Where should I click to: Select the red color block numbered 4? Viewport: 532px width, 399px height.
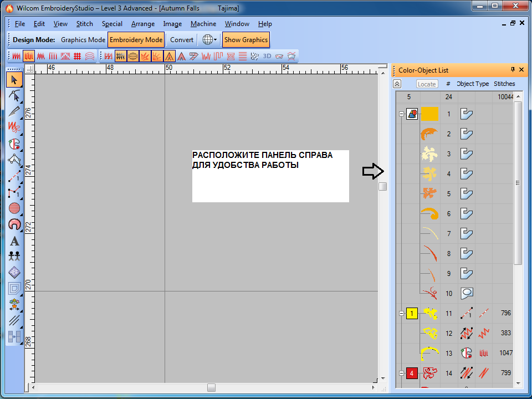coord(412,373)
